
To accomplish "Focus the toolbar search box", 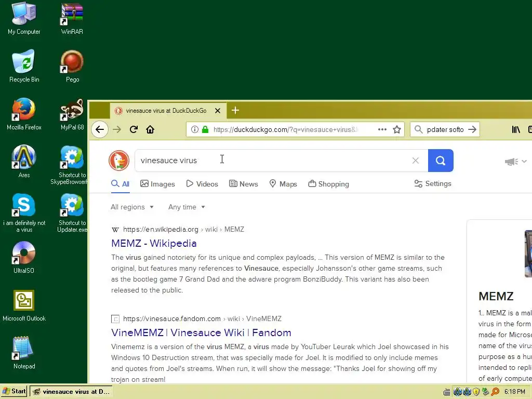I will click(445, 129).
